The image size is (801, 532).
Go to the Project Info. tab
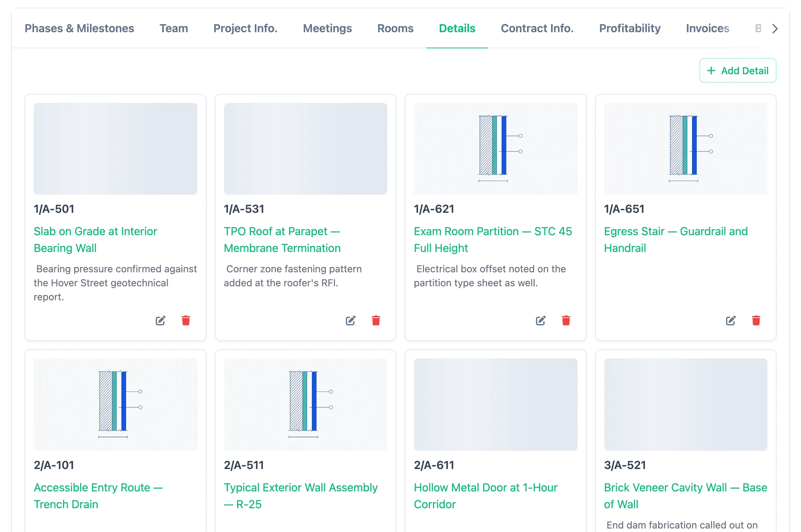(245, 28)
